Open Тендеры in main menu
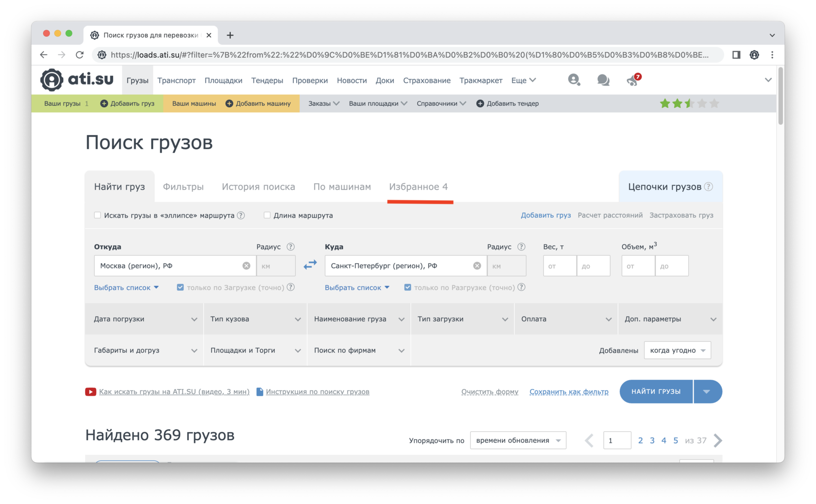Screen dimensions: 816x504 (267, 80)
